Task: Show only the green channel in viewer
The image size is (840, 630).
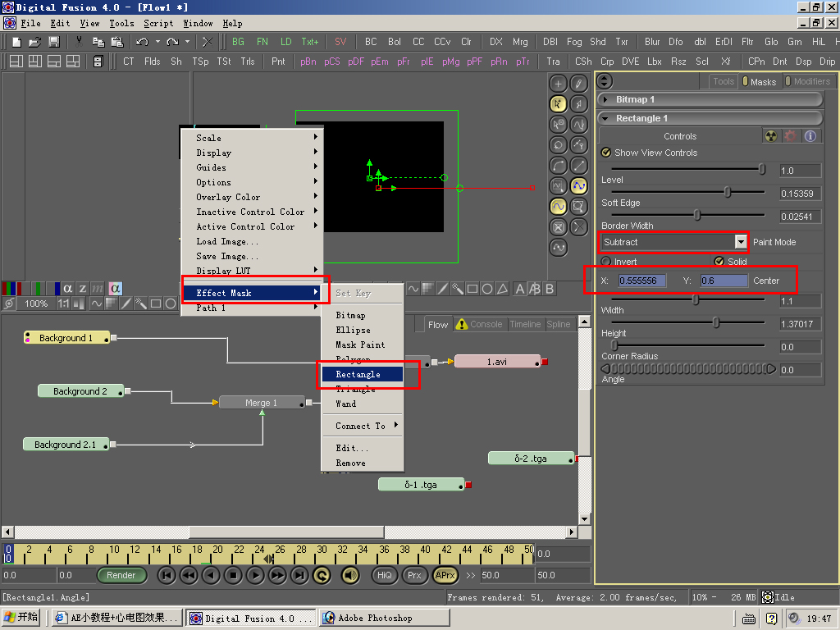Action: 38,289
